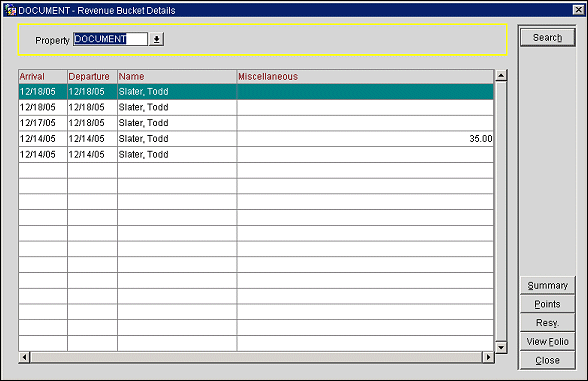Click the horizontal scrollbar left arrow
This screenshot has width=588, height=381.
24,357
